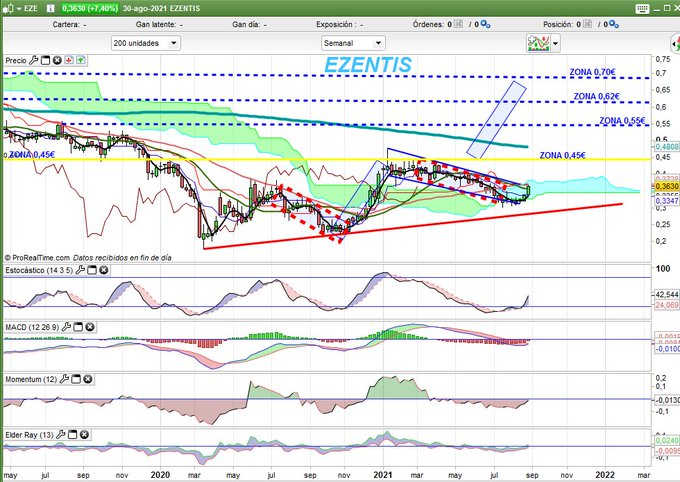Open the info icon next to EZE
680x482 pixels.
coord(50,8)
